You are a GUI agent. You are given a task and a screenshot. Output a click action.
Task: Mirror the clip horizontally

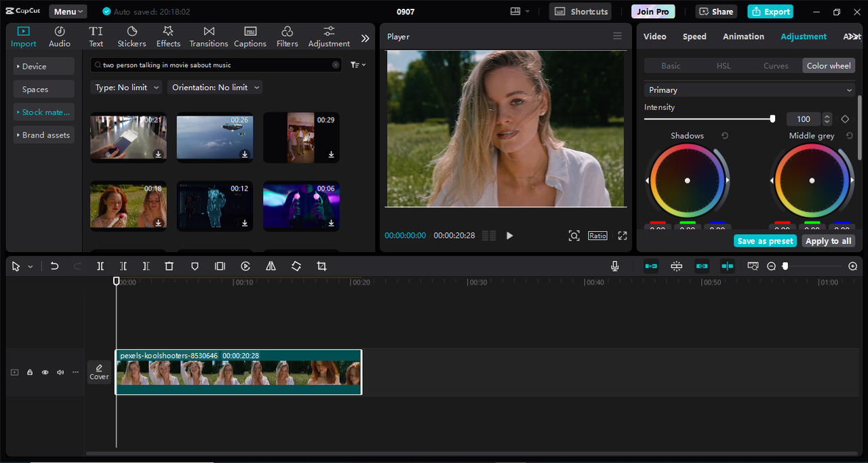point(271,266)
